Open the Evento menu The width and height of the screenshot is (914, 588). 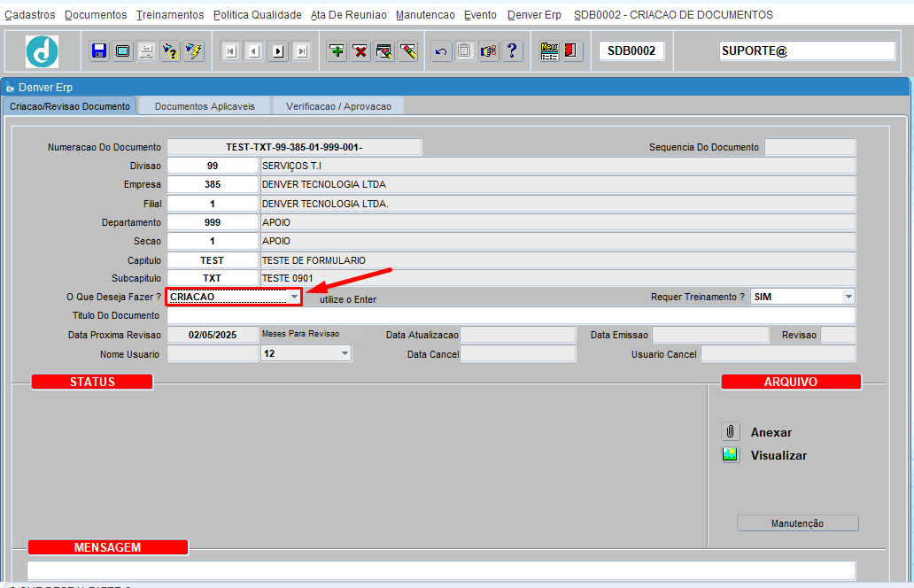click(x=480, y=14)
